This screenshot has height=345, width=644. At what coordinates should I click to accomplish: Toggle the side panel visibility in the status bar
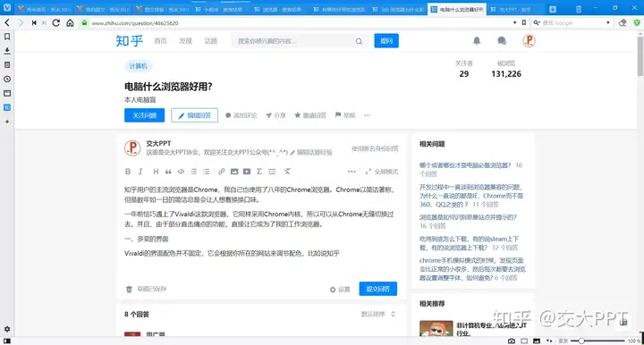point(7,341)
